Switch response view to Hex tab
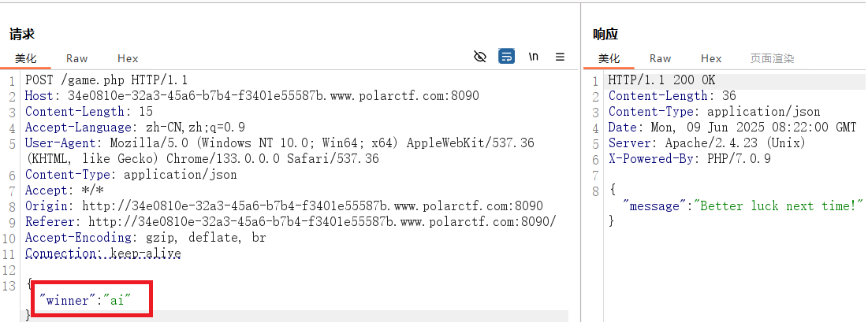 click(711, 58)
